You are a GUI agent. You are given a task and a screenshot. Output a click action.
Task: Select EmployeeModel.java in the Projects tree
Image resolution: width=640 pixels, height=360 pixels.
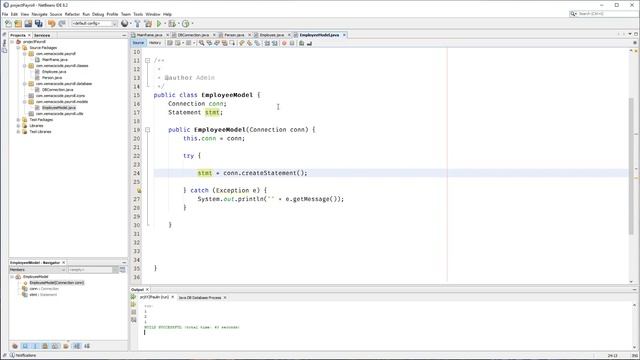[59, 107]
